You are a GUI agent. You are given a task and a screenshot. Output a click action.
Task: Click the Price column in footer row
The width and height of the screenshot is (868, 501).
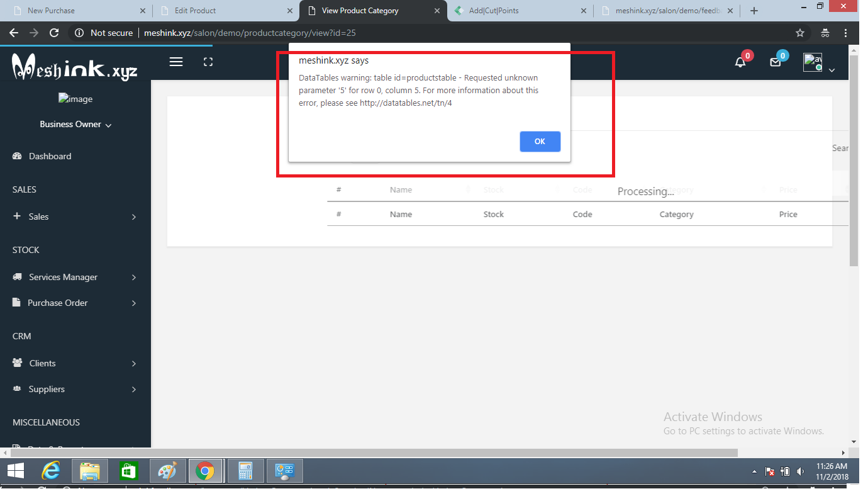tap(788, 214)
